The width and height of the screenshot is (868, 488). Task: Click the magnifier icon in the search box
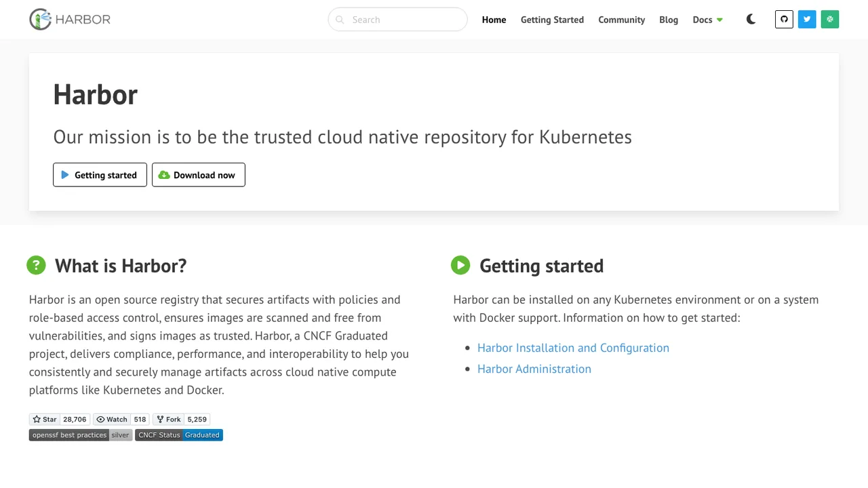(x=340, y=20)
